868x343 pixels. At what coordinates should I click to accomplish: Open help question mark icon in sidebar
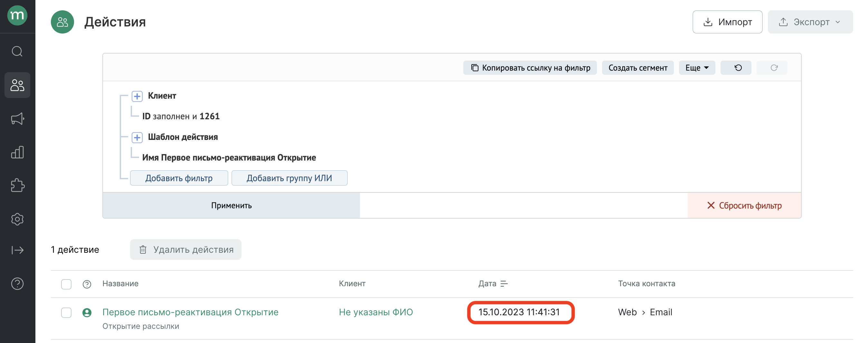[x=17, y=284]
